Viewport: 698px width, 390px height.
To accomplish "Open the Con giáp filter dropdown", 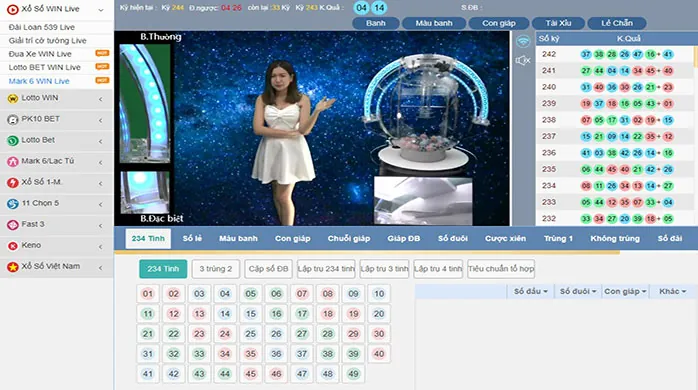I will [625, 291].
